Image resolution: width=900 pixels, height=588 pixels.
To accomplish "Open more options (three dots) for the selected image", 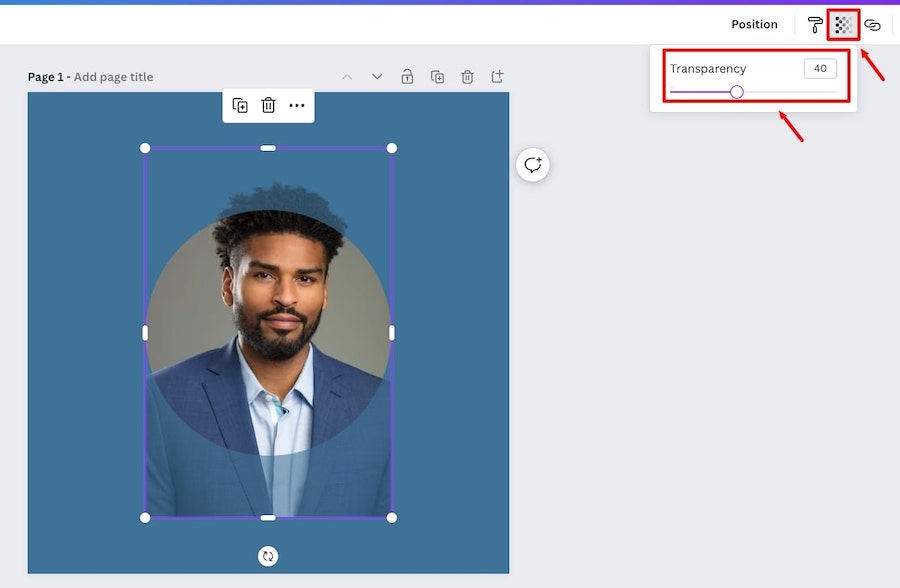I will [297, 105].
